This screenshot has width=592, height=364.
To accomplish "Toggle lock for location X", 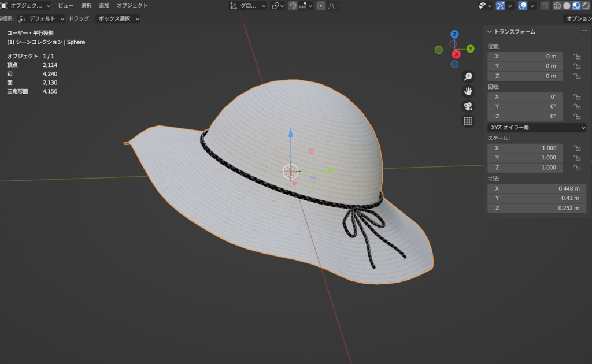I will tap(576, 57).
